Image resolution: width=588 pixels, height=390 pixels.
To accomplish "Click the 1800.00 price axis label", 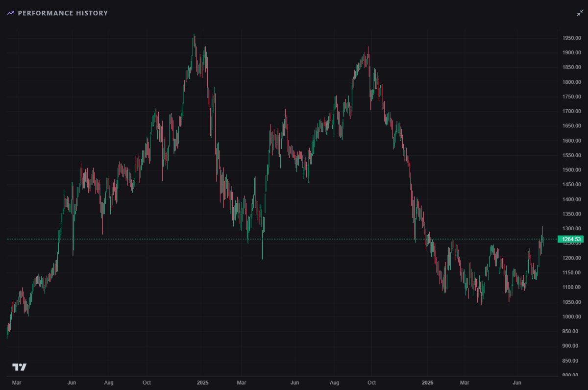I will 572,82.
